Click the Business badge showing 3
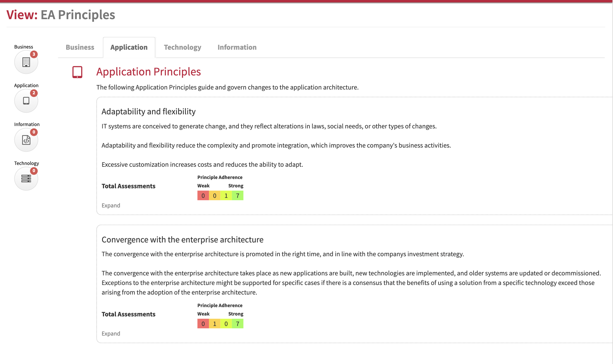Image resolution: width=613 pixels, height=364 pixels. (x=34, y=54)
